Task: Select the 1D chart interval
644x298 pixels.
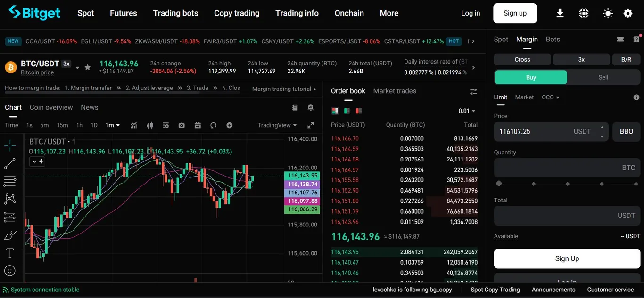Action: coord(94,125)
